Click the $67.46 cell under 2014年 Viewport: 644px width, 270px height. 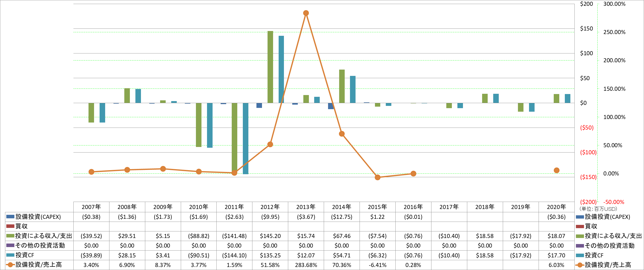[x=342, y=236]
